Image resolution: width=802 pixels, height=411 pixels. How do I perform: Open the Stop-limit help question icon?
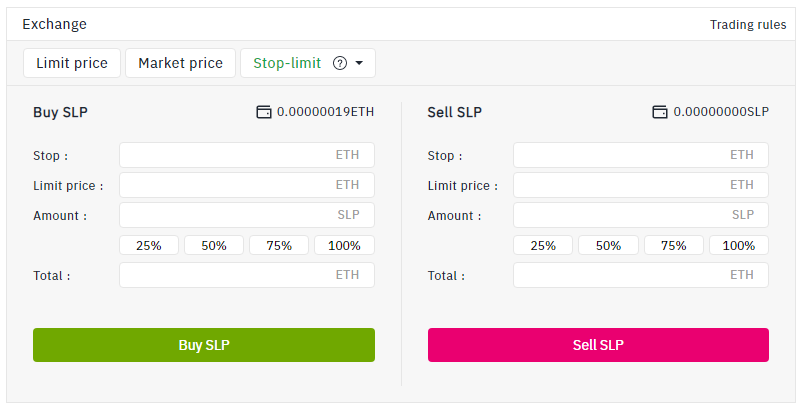click(340, 63)
